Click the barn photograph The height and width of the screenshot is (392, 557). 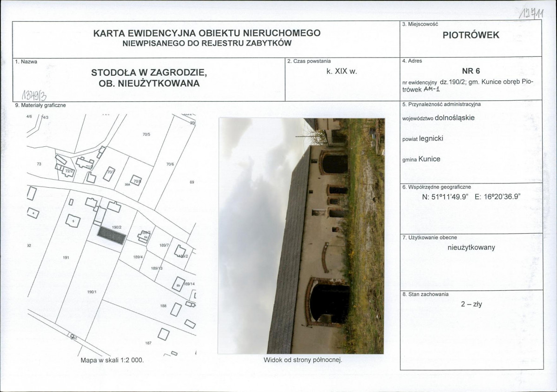pos(301,236)
